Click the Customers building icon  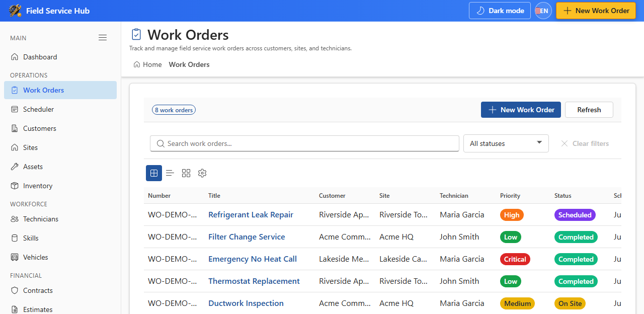[x=15, y=128]
